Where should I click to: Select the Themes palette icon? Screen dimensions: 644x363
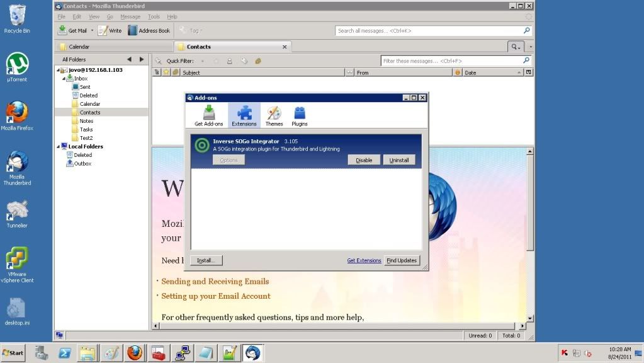(x=274, y=115)
